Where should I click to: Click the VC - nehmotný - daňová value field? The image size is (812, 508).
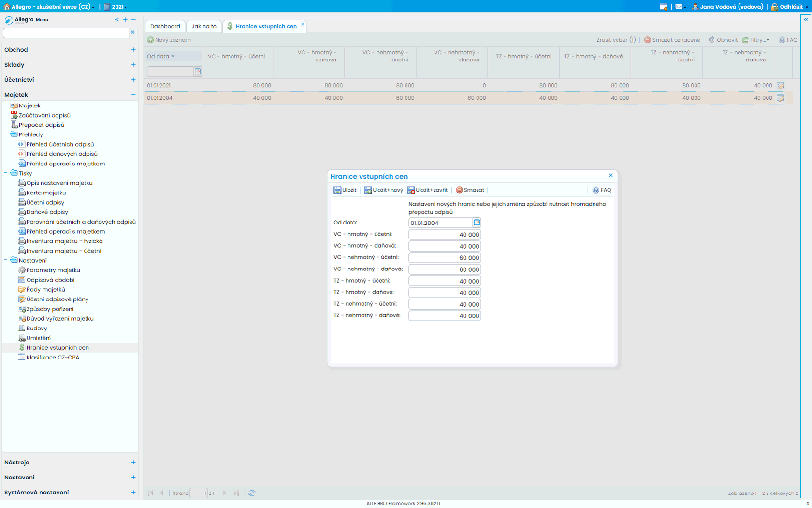point(445,269)
